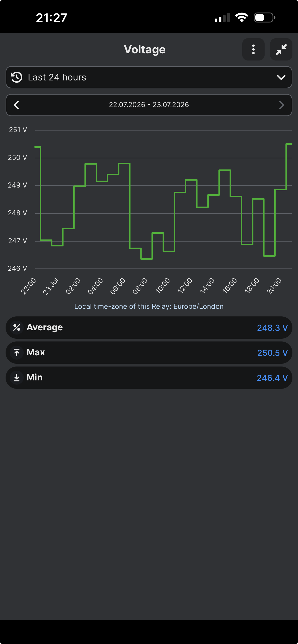Open the Max 250.5 V row
The image size is (298, 644).
click(x=149, y=353)
